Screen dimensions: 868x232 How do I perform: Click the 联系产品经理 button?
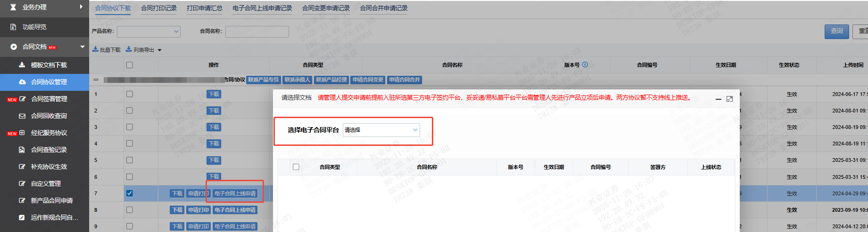(331, 80)
